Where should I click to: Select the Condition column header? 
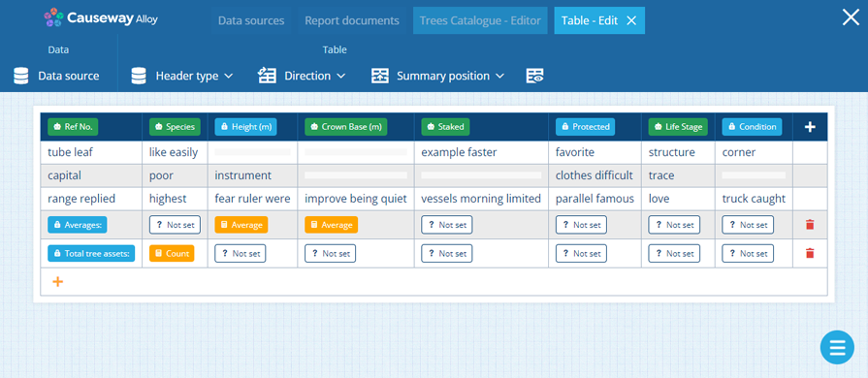point(752,127)
